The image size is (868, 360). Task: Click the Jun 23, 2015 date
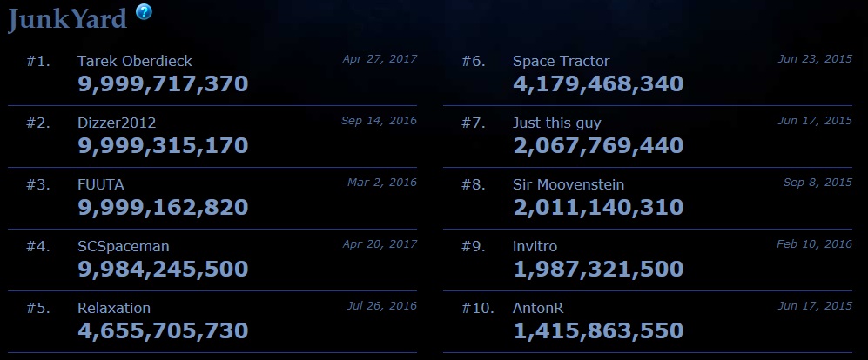[815, 58]
